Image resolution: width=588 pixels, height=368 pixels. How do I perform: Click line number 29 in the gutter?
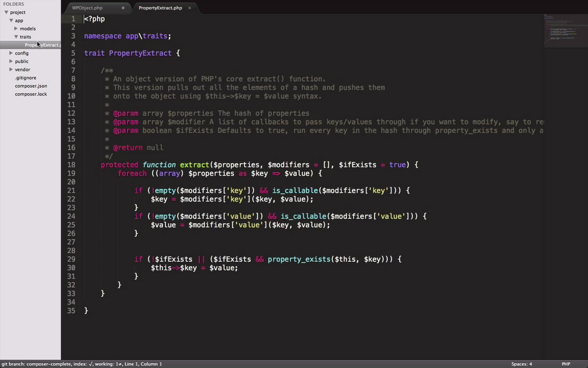71,259
